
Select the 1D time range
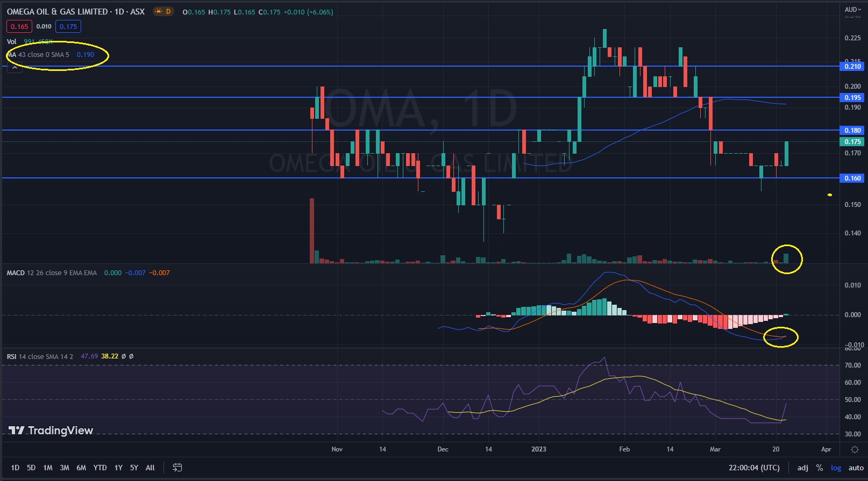(15, 468)
